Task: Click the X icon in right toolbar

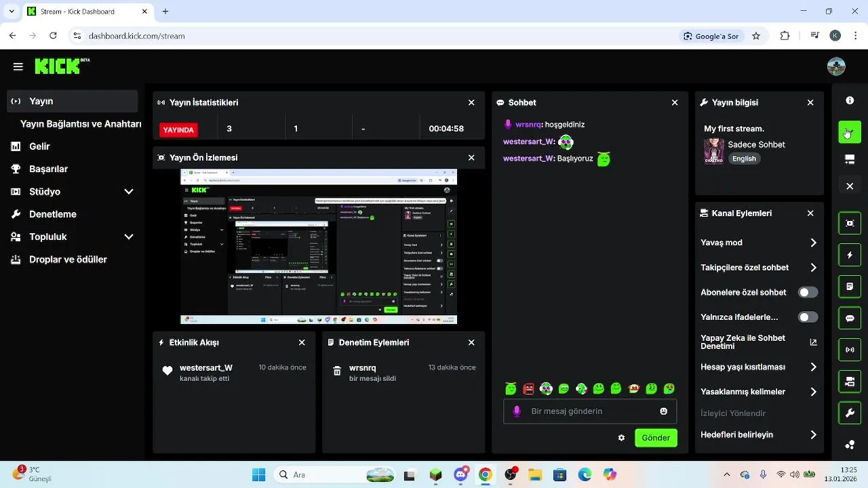Action: 850,186
